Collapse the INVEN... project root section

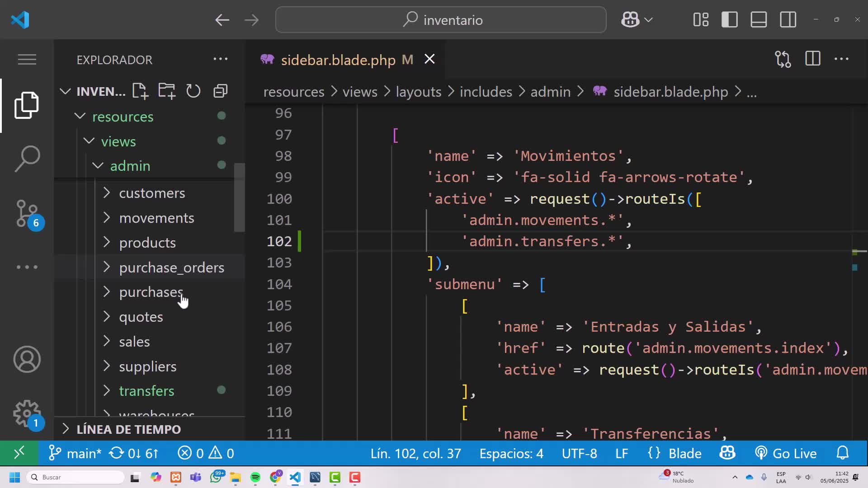93,91
